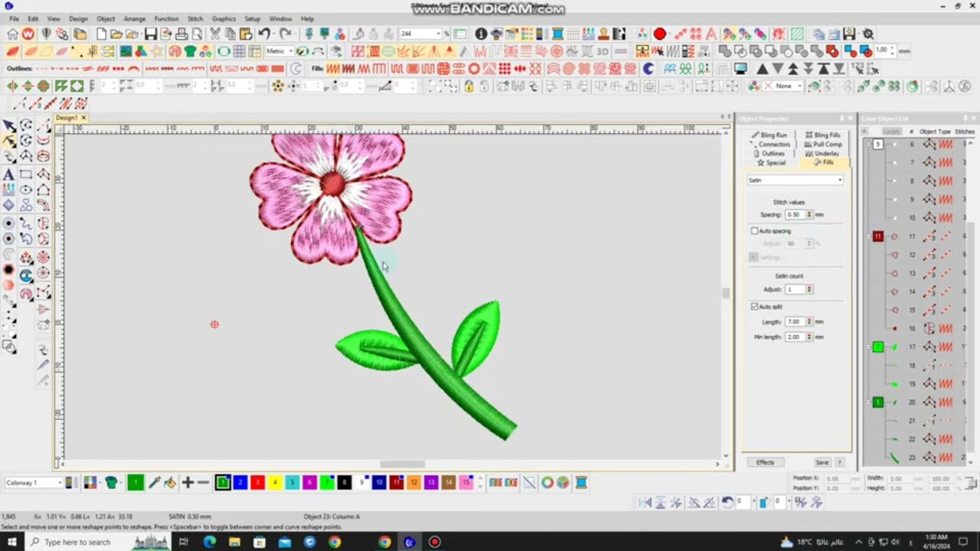The height and width of the screenshot is (551, 980).
Task: Click the horizontal scrollbar thumb under the canvas
Action: (x=403, y=465)
